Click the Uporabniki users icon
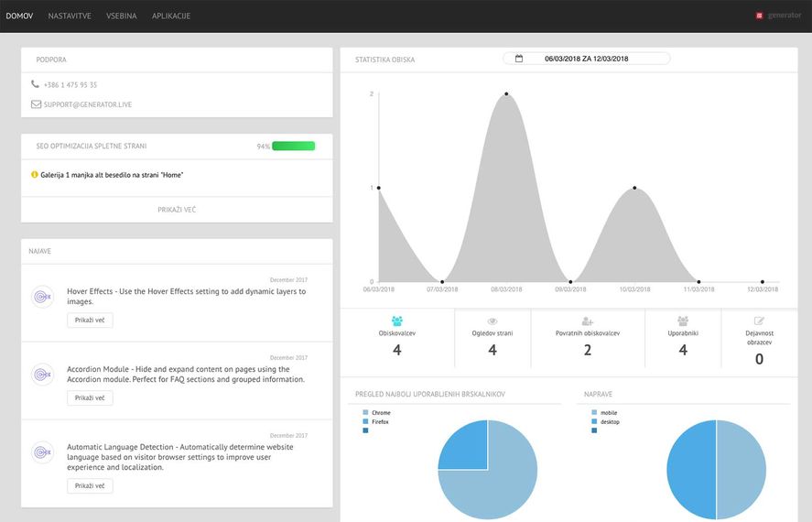The height and width of the screenshot is (522, 812). pos(683,321)
